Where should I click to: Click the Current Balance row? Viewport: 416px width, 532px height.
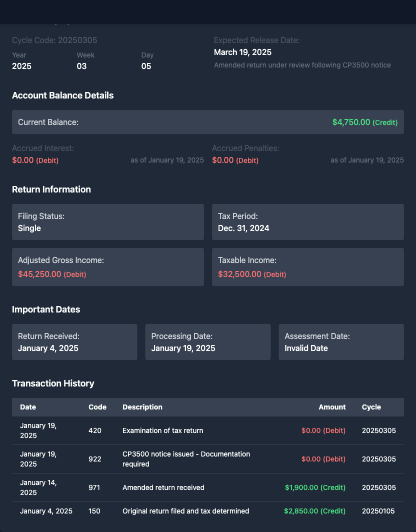pos(207,122)
